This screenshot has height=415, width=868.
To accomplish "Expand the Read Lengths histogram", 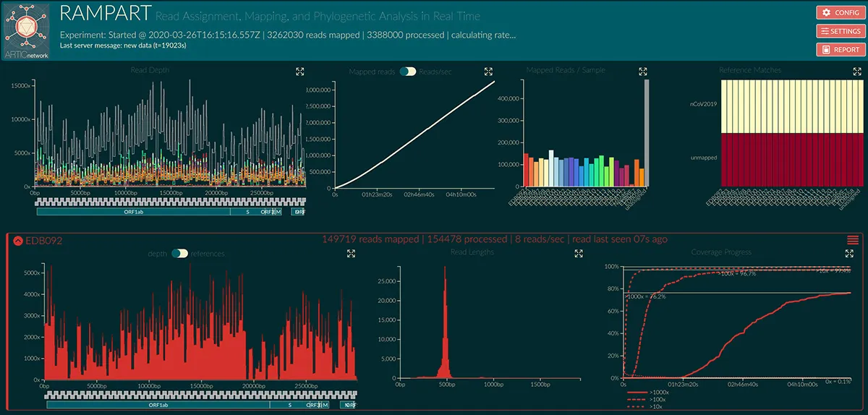I will [x=578, y=254].
